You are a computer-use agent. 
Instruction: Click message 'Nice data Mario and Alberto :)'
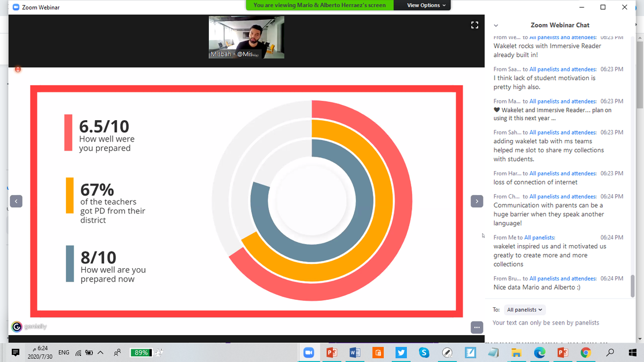(537, 287)
